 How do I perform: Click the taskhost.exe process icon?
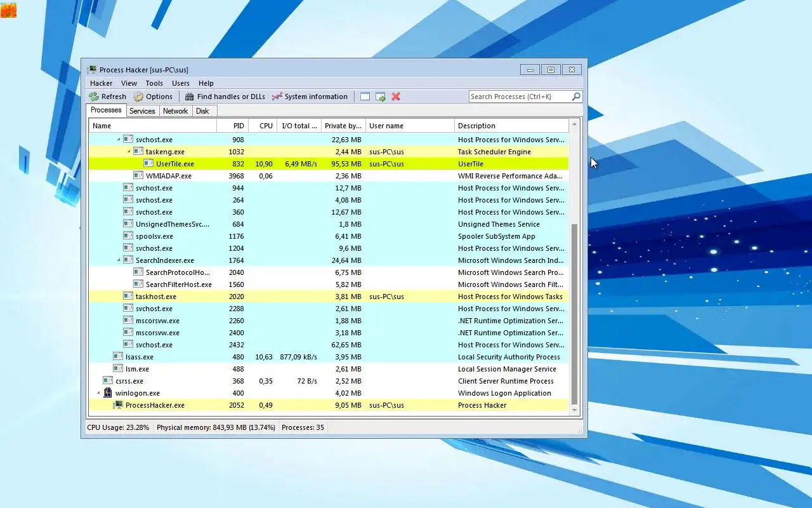click(x=128, y=297)
